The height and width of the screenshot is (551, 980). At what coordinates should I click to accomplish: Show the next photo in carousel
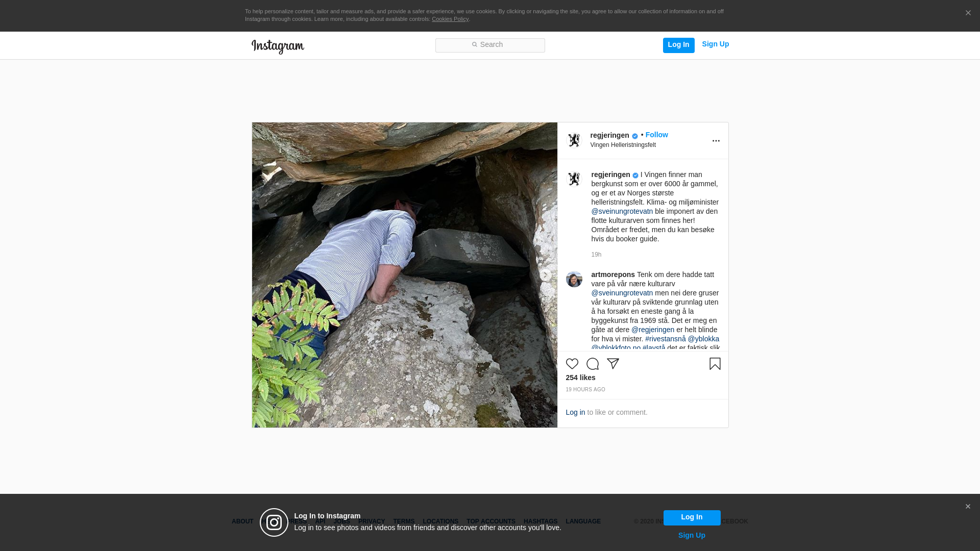click(545, 275)
